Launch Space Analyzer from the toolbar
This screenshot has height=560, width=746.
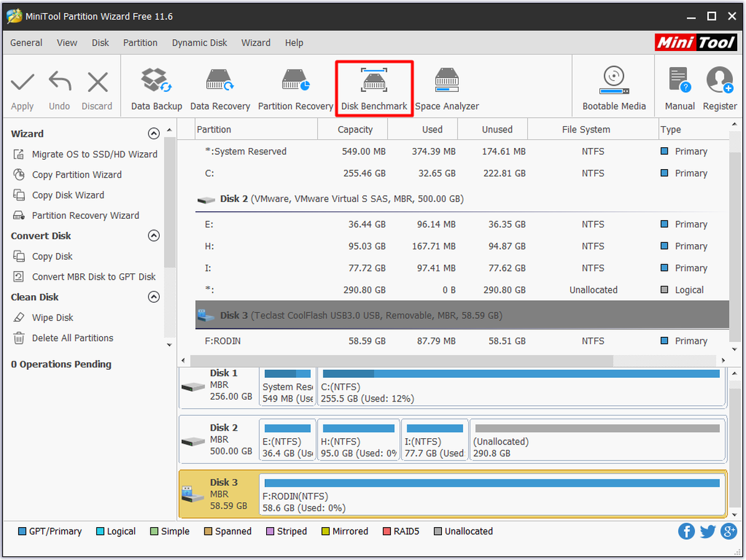447,88
